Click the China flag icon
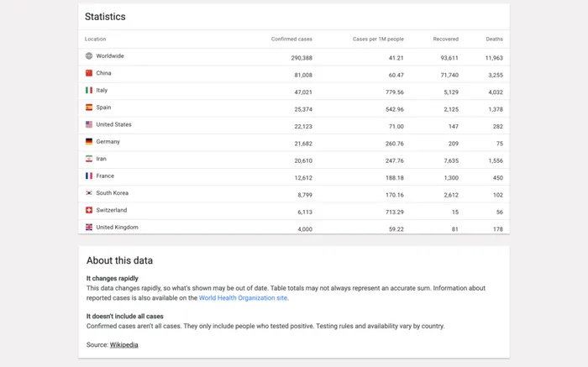 click(89, 73)
